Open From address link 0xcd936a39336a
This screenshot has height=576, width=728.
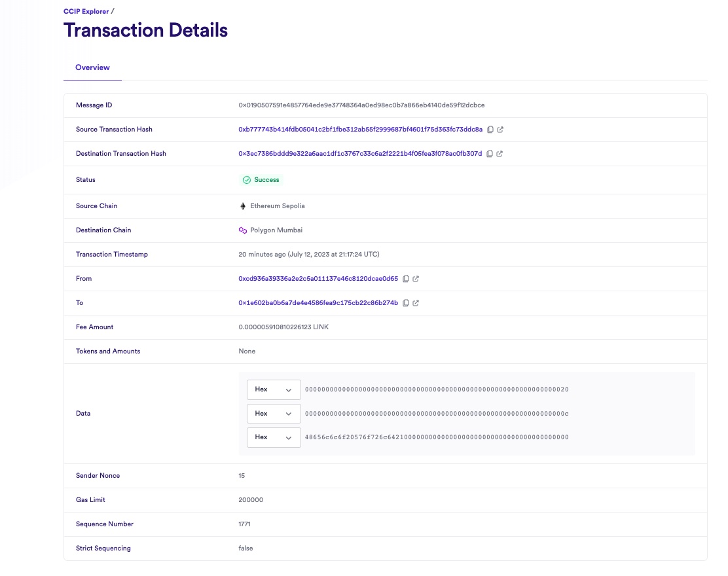coord(318,279)
